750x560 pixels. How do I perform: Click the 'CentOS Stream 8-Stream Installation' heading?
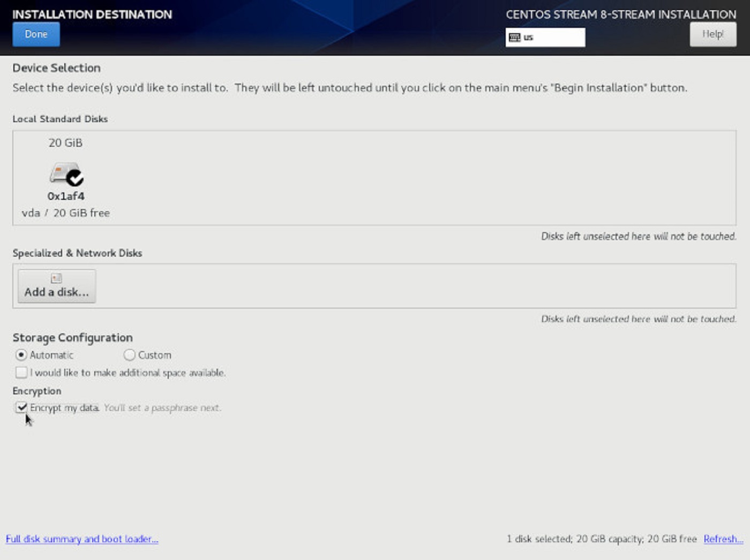pyautogui.click(x=621, y=14)
